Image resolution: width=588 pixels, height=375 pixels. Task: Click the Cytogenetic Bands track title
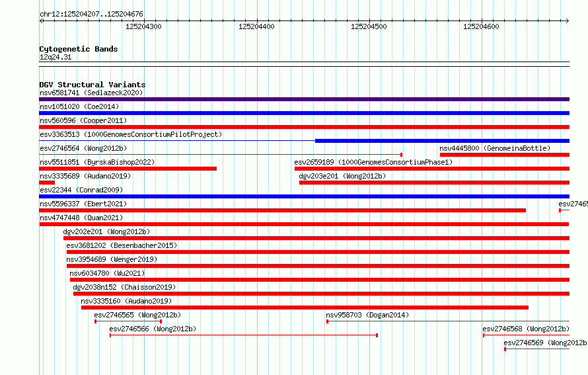click(x=79, y=49)
